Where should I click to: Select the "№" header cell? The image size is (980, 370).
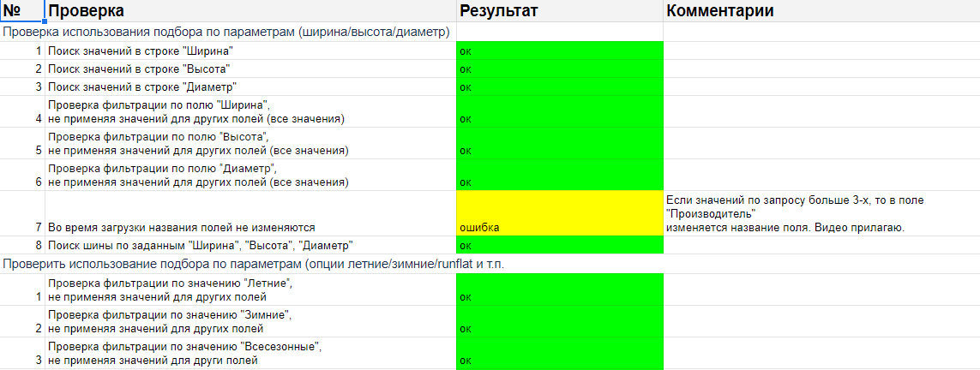coord(22,10)
